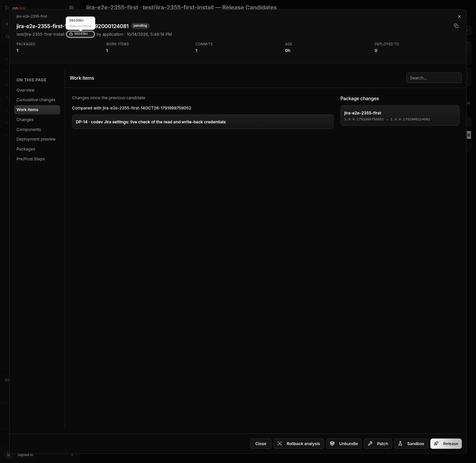Click the rocket icon on Release
This screenshot has height=463, width=476.
(x=436, y=443)
